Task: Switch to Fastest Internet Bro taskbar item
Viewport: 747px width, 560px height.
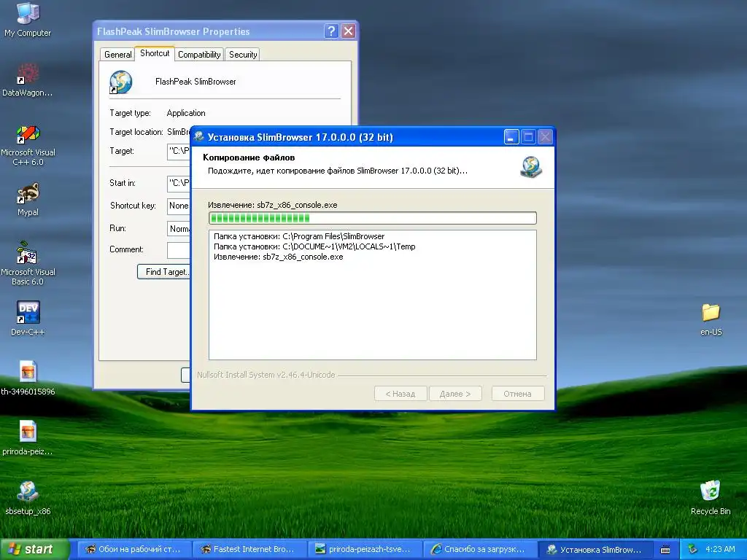Action: pos(249,550)
